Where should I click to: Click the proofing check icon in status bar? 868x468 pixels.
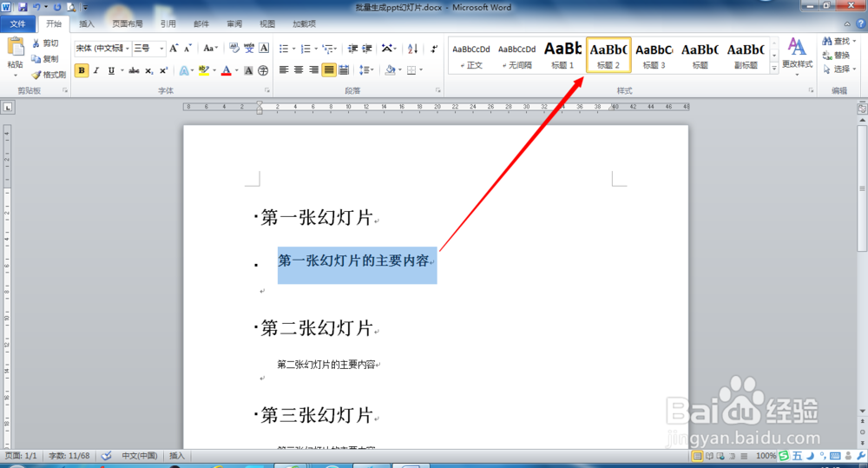tap(106, 455)
